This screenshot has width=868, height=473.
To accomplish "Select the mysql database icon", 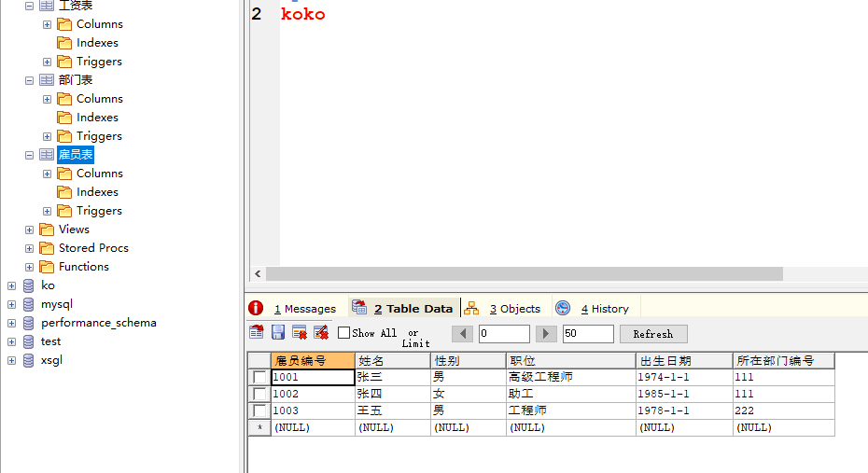I will click(x=28, y=304).
